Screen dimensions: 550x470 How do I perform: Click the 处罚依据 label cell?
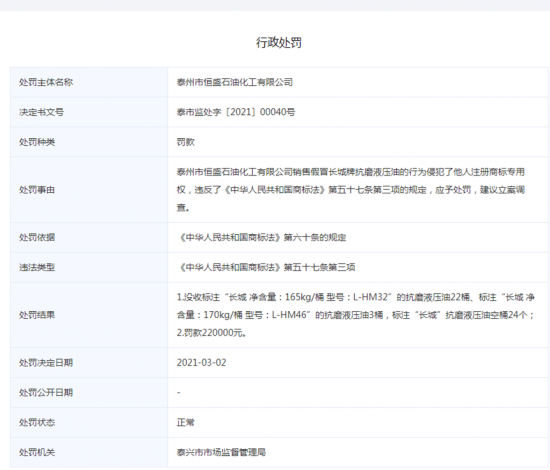[89, 237]
